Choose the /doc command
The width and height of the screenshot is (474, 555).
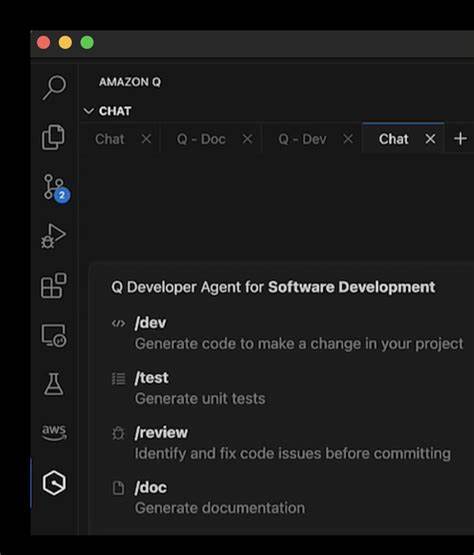pyautogui.click(x=151, y=487)
